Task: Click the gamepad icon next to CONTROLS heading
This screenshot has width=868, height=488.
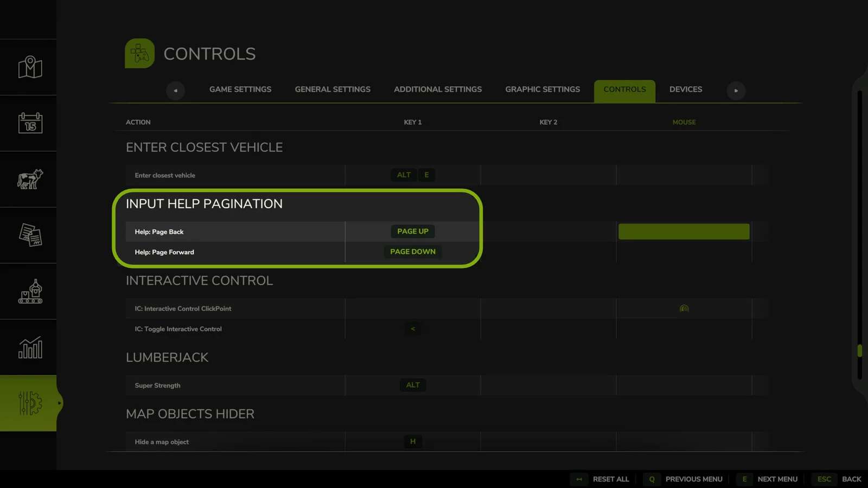Action: pos(139,53)
